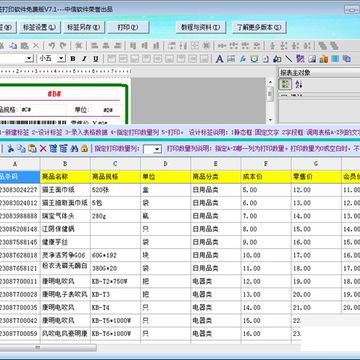Select the shapes drawing tool

pos(277,59)
